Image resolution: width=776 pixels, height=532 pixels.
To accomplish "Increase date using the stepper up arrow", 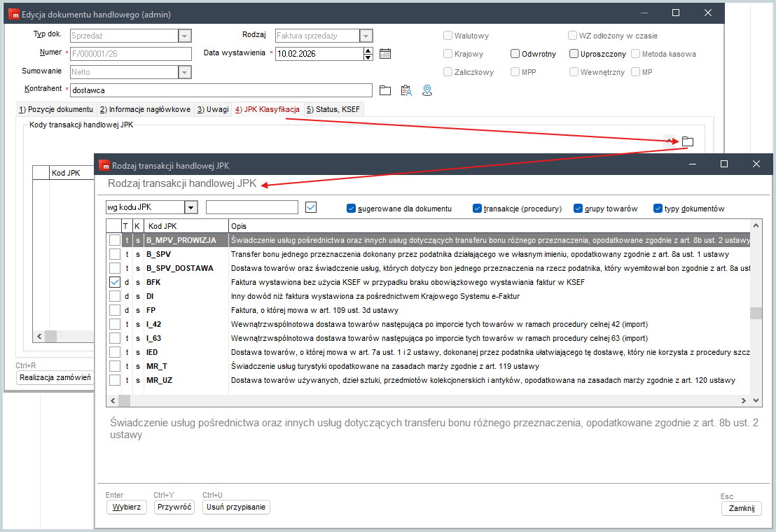I will [x=368, y=50].
